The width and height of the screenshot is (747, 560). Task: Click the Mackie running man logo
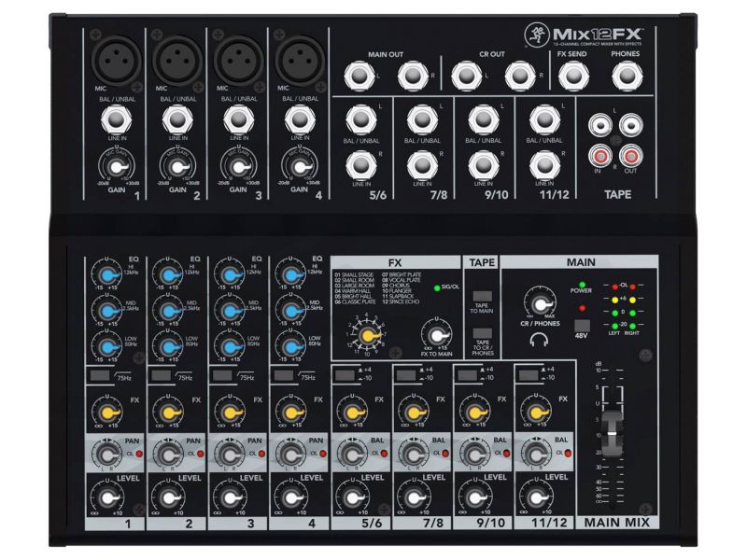(537, 35)
